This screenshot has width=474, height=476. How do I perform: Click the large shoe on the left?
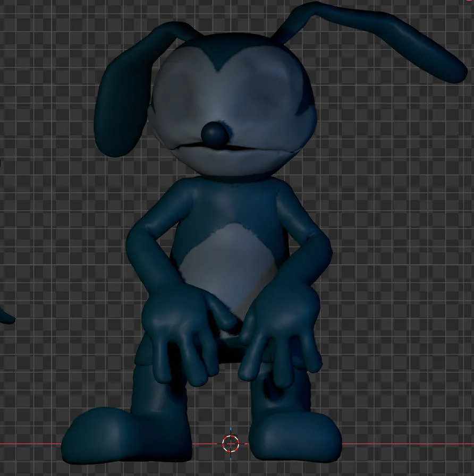126,436
